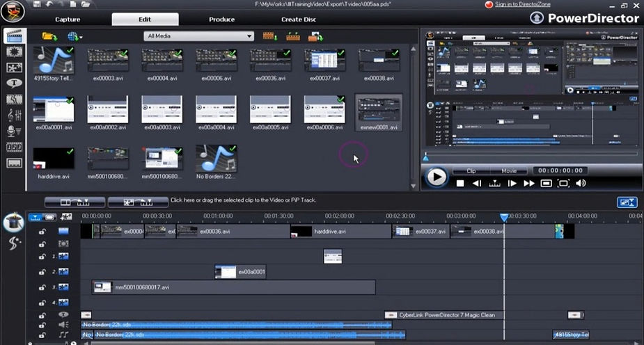This screenshot has height=345, width=644.
Task: Expand the download media globe dropdown arrow
Action: [81, 38]
